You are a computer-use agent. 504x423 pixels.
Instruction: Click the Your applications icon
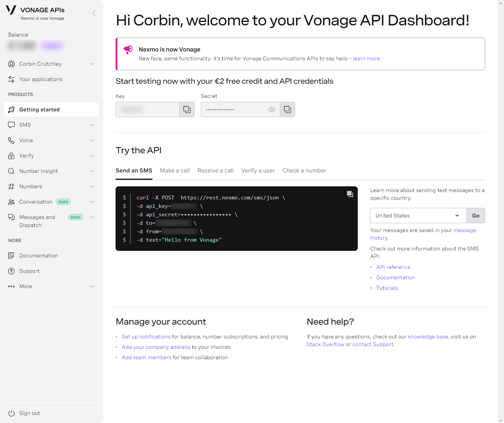pos(12,79)
